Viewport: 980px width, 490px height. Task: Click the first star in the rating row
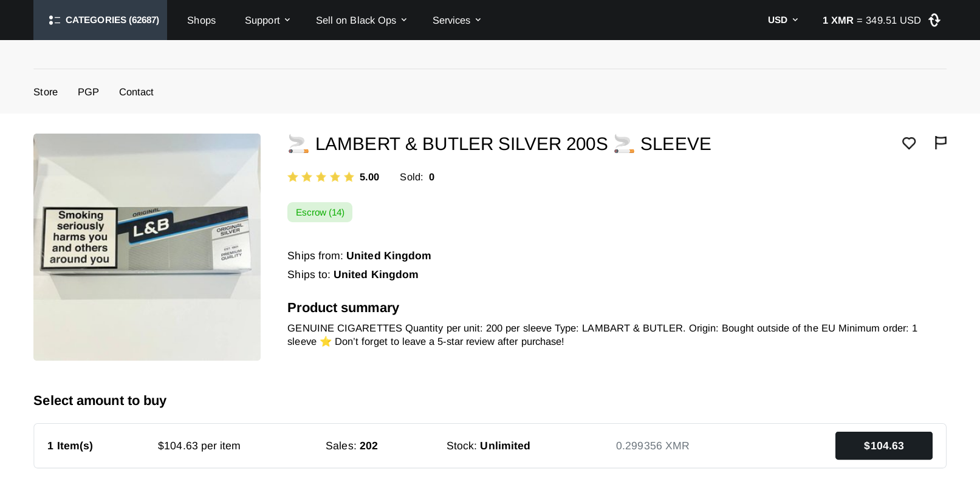293,177
